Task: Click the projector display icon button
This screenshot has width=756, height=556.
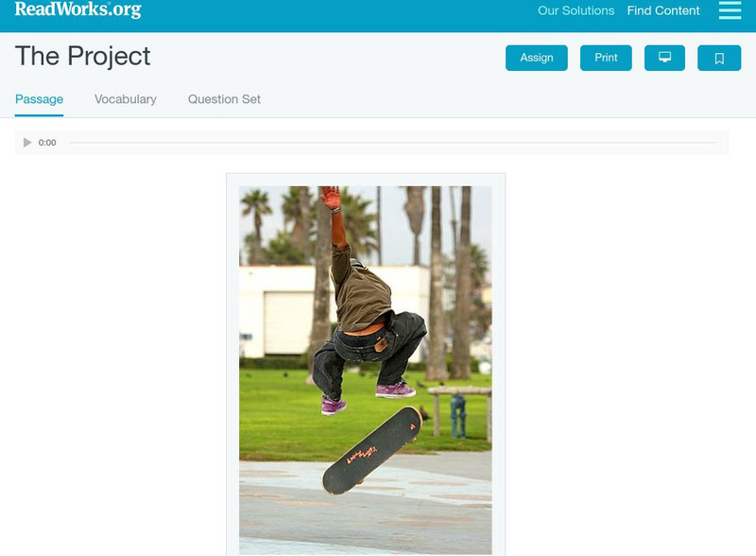Action: (664, 58)
